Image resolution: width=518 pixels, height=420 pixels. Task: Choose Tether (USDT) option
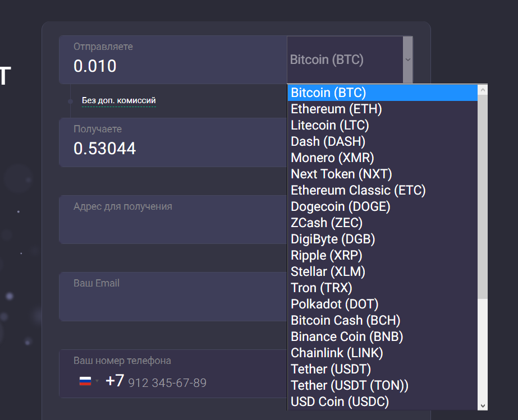click(383, 369)
